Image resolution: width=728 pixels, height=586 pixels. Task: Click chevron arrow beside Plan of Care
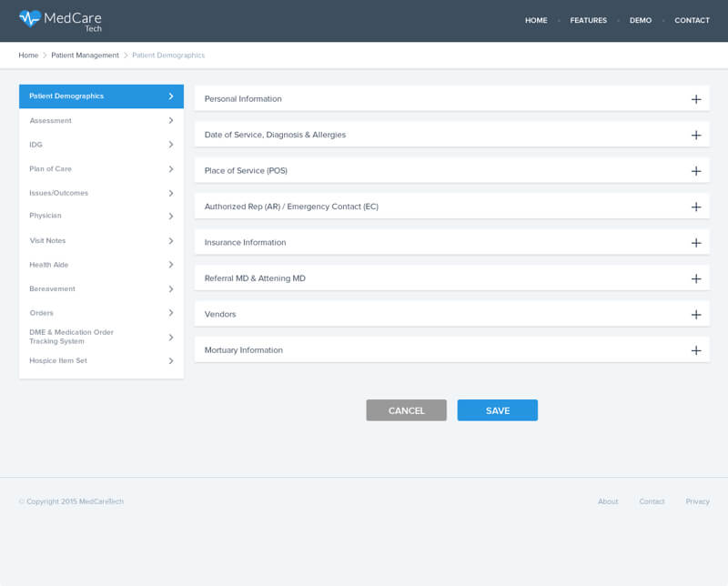(x=171, y=169)
